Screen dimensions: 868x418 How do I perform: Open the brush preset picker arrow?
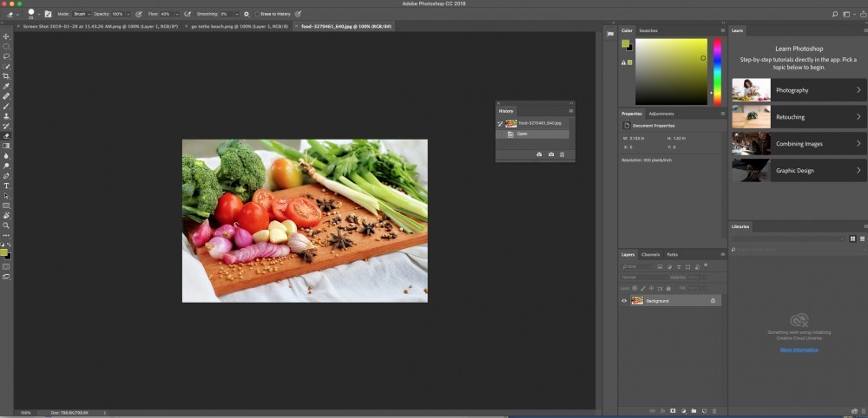pos(39,14)
